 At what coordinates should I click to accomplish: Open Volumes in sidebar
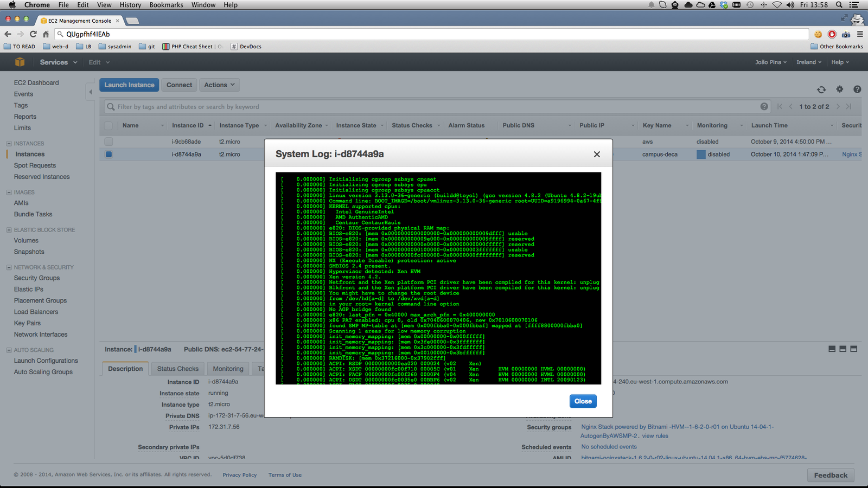coord(26,241)
